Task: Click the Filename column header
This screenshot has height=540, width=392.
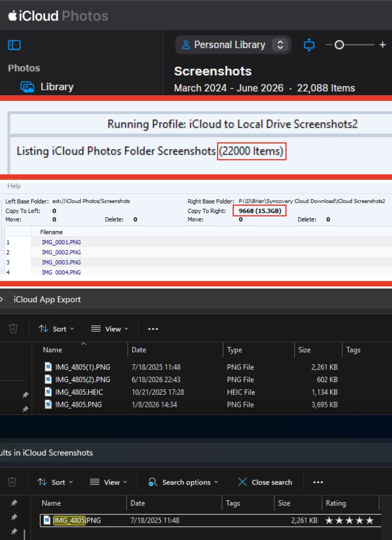Action: tap(51, 232)
